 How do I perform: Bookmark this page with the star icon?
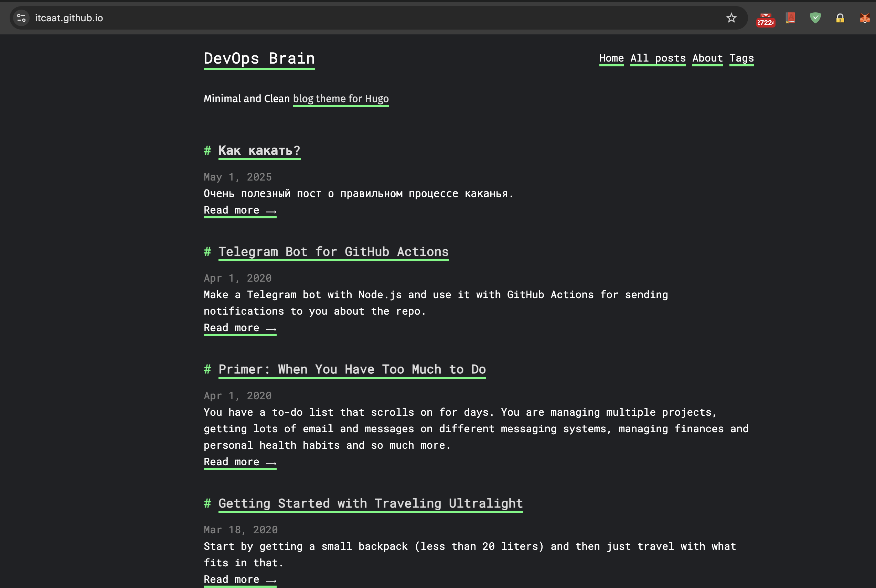[731, 18]
